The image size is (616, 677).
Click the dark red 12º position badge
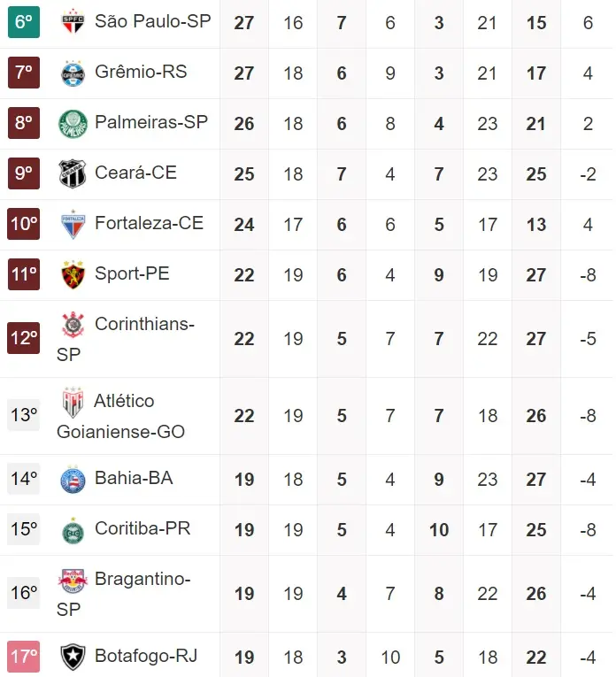(x=24, y=337)
